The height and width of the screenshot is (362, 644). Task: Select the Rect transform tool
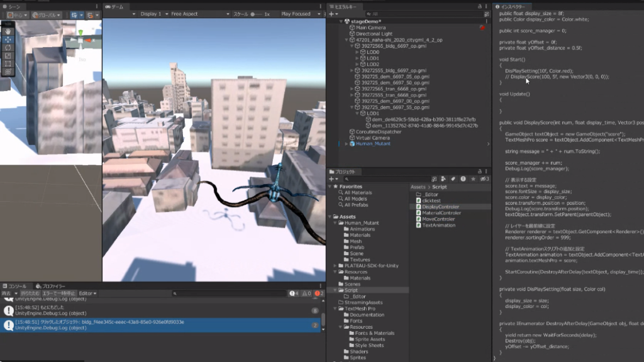click(8, 63)
